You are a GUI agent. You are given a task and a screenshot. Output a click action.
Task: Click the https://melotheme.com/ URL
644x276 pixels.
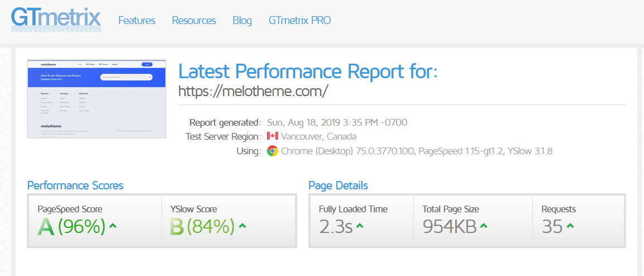click(x=252, y=91)
